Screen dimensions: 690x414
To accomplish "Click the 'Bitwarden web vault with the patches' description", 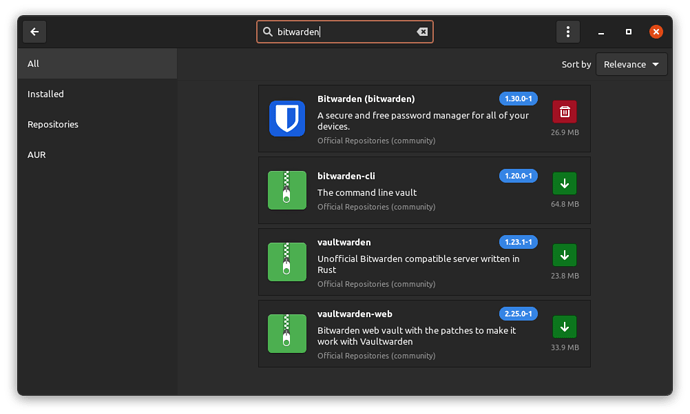I will coord(417,336).
